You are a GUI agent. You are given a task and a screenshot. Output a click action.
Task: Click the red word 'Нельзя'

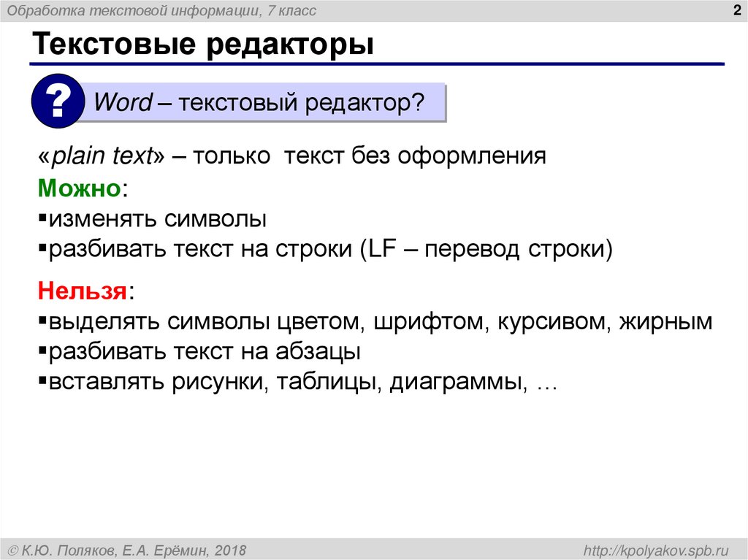(82, 291)
